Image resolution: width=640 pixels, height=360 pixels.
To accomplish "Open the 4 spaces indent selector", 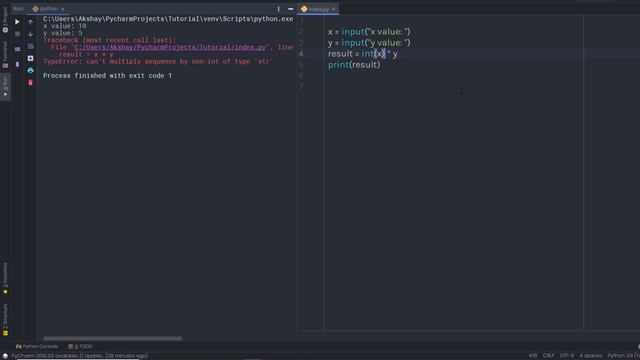I will (x=590, y=356).
